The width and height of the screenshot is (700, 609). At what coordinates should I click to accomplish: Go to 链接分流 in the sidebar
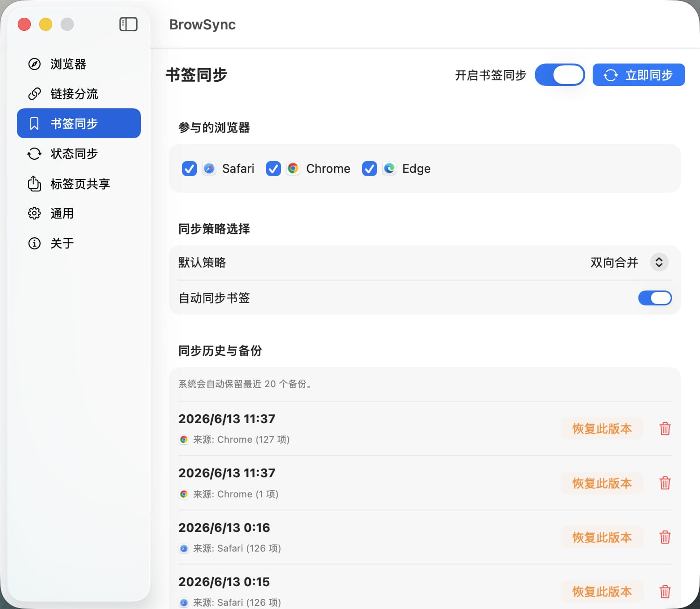coord(79,94)
